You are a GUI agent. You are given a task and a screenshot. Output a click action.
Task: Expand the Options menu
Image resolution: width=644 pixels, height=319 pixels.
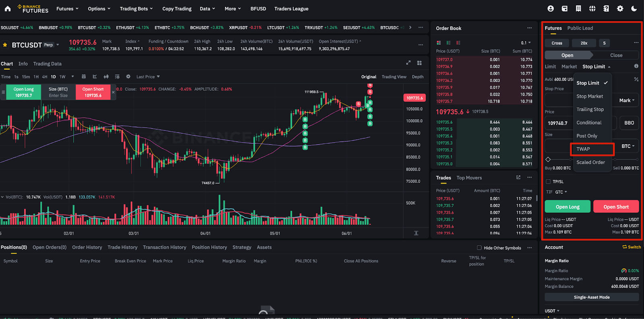(x=99, y=8)
